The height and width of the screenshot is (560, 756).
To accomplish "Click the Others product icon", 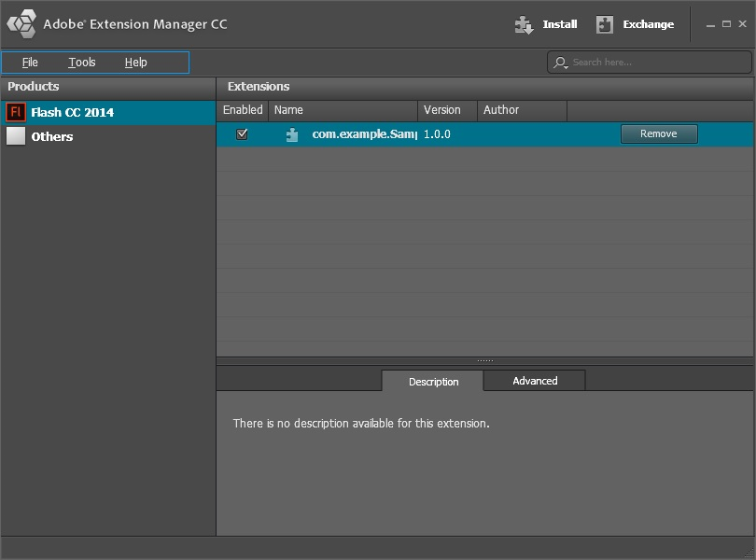I will coord(16,136).
